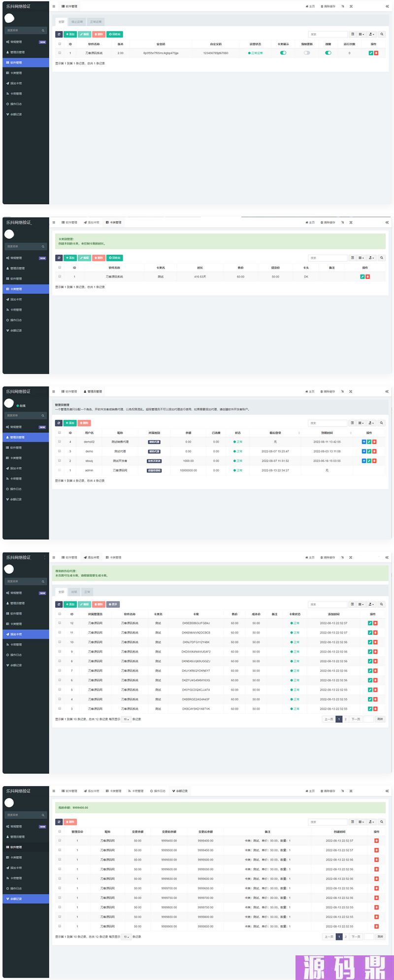Toggle table view icon in software management toolbar
Image resolution: width=394 pixels, height=980 pixels.
[x=353, y=35]
